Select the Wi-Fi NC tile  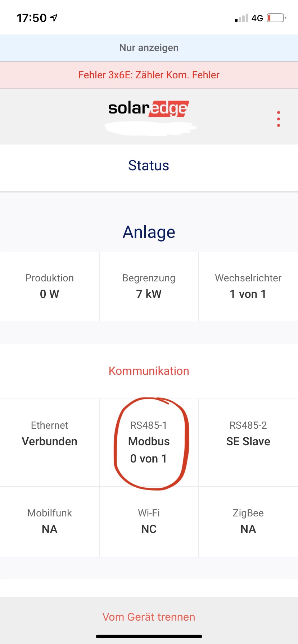[x=149, y=521]
